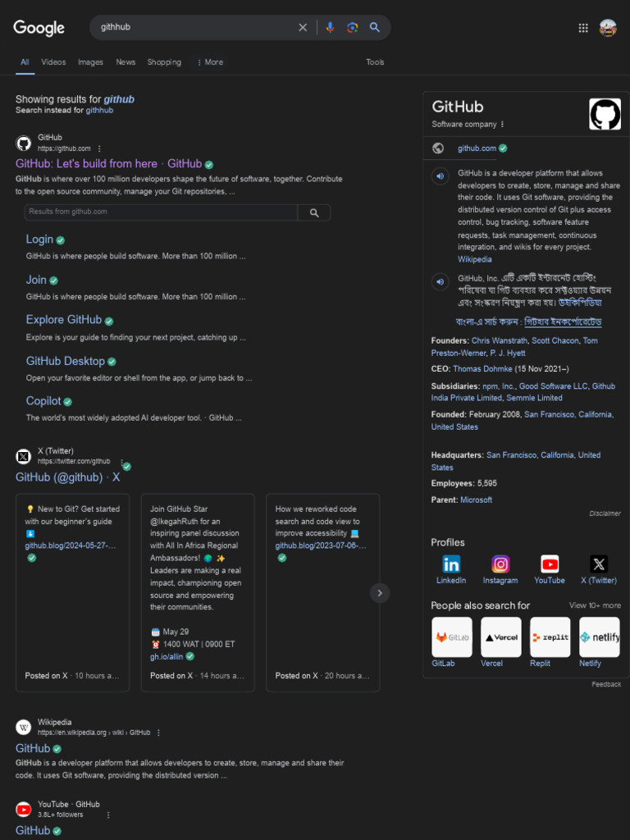This screenshot has width=630, height=840.
Task: Open the Google apps grid
Action: (x=583, y=28)
